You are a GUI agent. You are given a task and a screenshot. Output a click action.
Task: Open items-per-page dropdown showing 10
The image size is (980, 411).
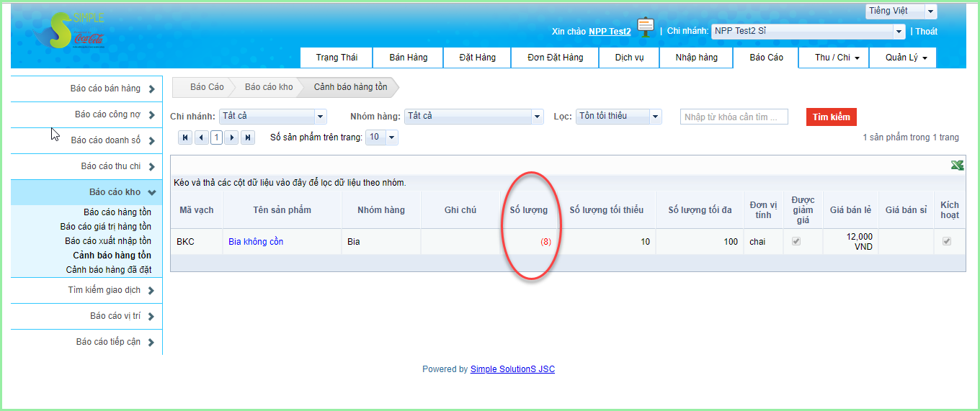point(391,137)
